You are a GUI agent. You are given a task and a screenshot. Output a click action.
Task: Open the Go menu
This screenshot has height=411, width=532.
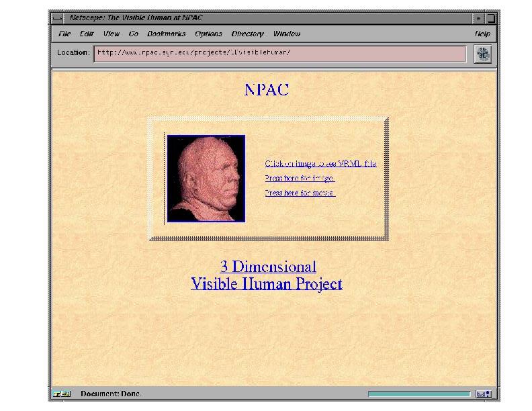134,34
